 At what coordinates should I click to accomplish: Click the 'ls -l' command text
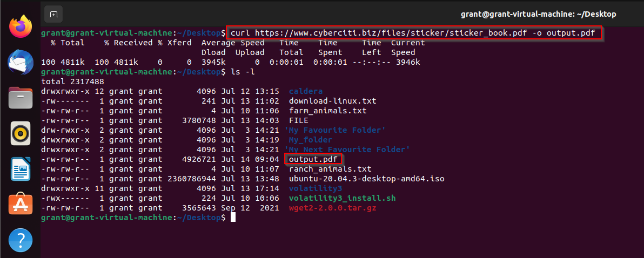[243, 72]
